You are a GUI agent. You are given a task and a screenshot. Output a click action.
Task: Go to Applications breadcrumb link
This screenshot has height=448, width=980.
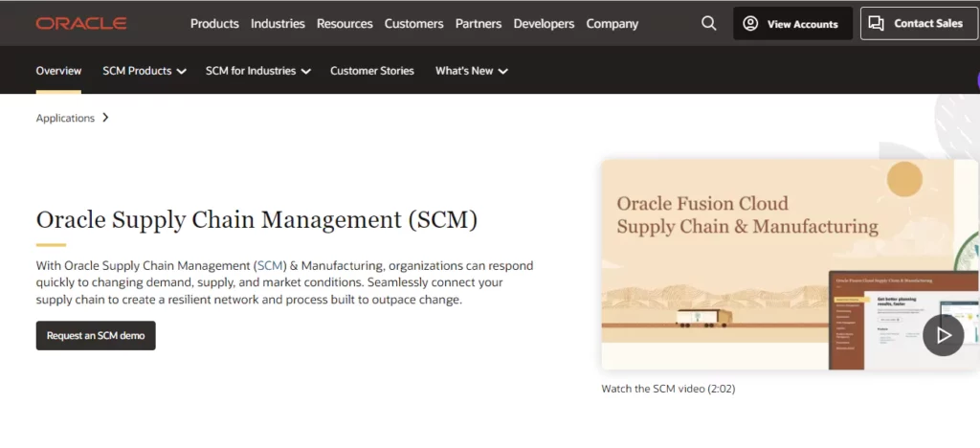(x=65, y=118)
